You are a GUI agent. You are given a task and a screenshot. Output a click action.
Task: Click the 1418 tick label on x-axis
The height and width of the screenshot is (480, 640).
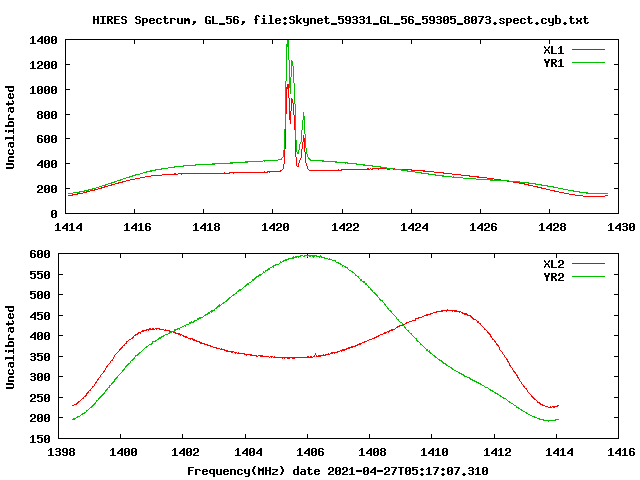206,227
